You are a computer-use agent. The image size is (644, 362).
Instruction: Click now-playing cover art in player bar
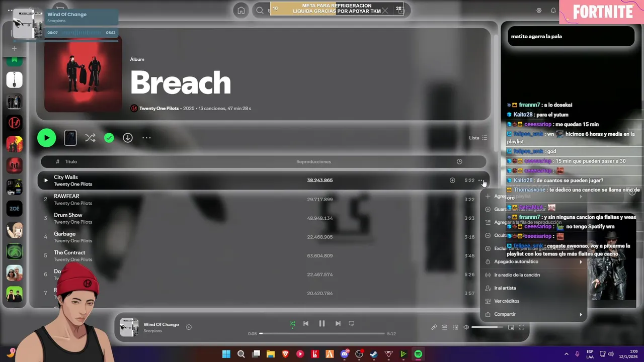pos(129,327)
